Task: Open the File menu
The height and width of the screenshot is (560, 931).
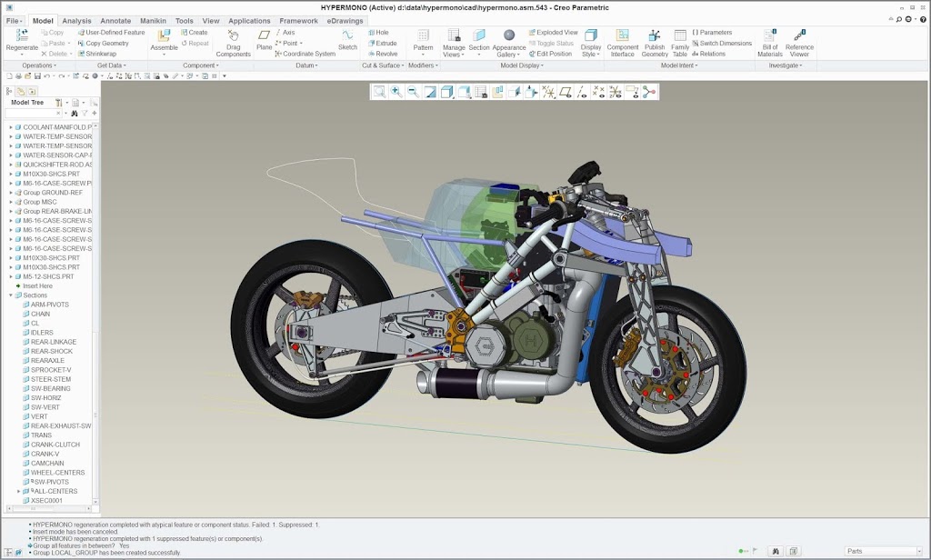Action: pyautogui.click(x=14, y=20)
